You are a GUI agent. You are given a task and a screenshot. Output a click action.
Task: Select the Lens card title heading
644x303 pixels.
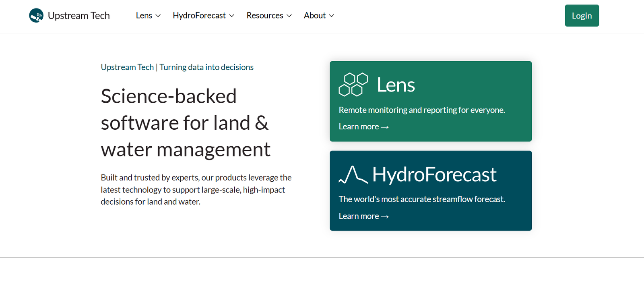click(396, 85)
